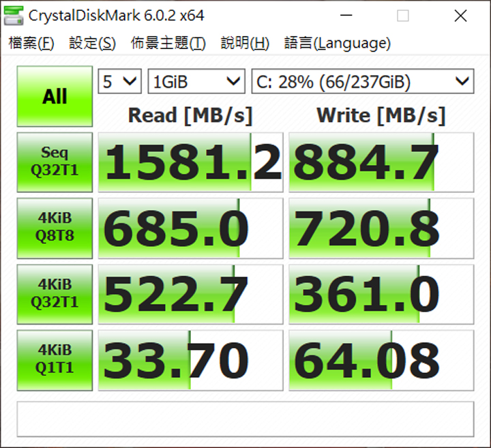Minimize the CrystalDiskMark window
The image size is (491, 448).
(x=346, y=15)
